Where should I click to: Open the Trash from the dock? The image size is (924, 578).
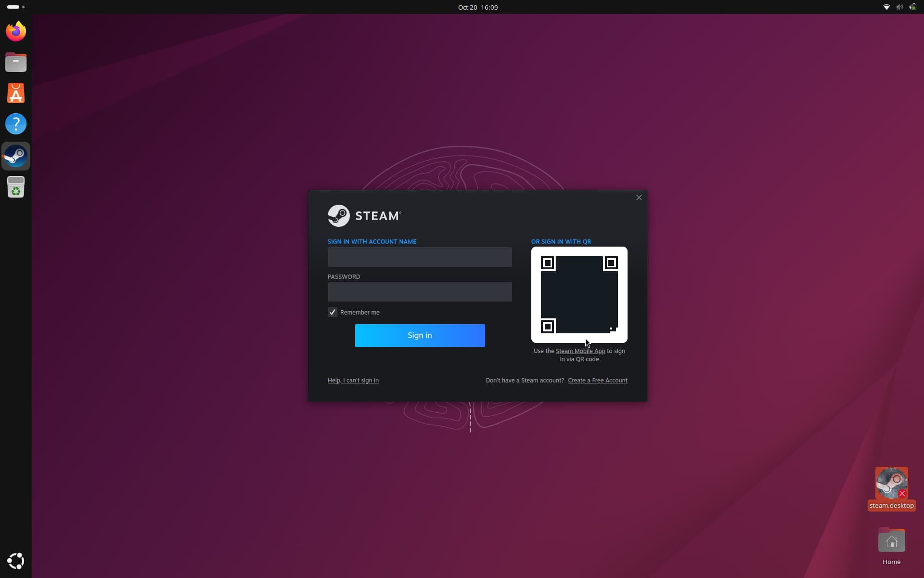click(x=15, y=187)
